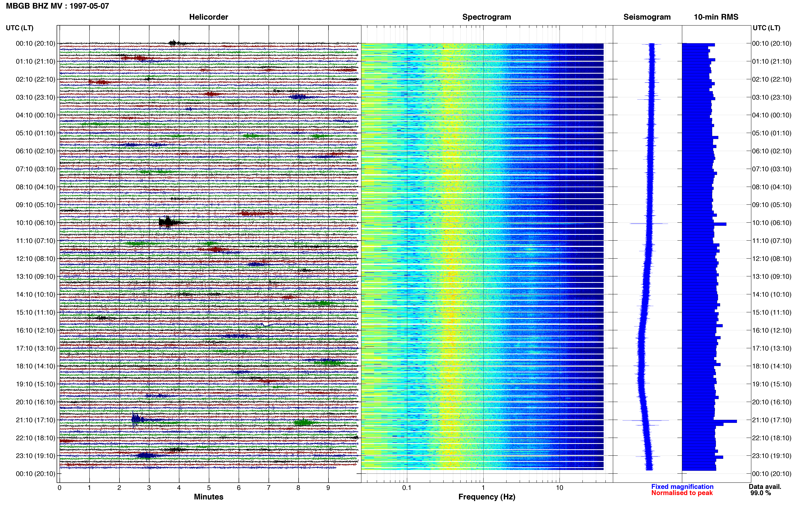Screen dimensions: 812x508
Task: Click helicorder-side time label '09:10 (05:10)'
Action: pos(35,205)
